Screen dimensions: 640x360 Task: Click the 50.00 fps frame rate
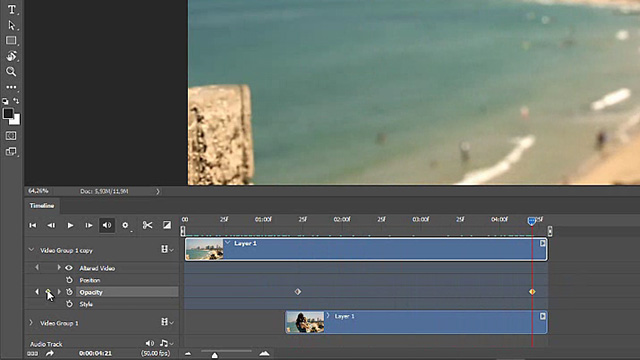156,353
